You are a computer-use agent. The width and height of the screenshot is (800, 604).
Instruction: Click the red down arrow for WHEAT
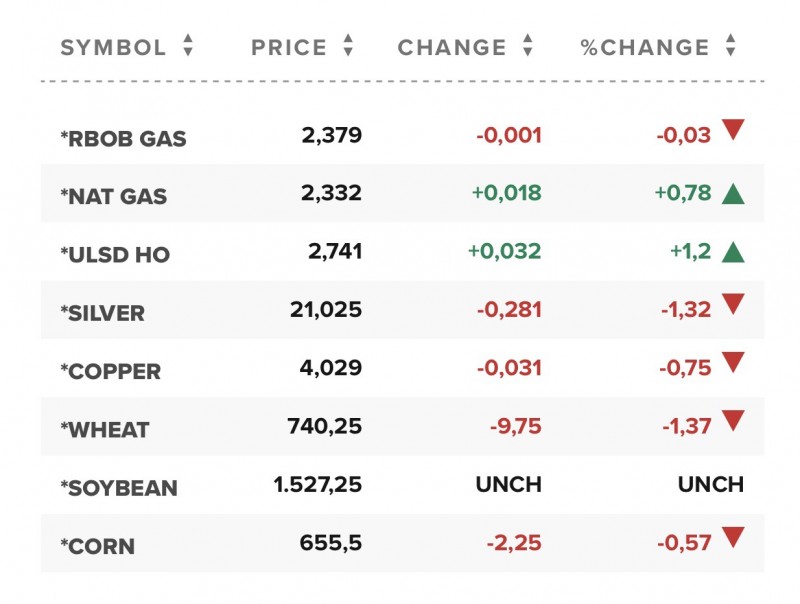734,420
